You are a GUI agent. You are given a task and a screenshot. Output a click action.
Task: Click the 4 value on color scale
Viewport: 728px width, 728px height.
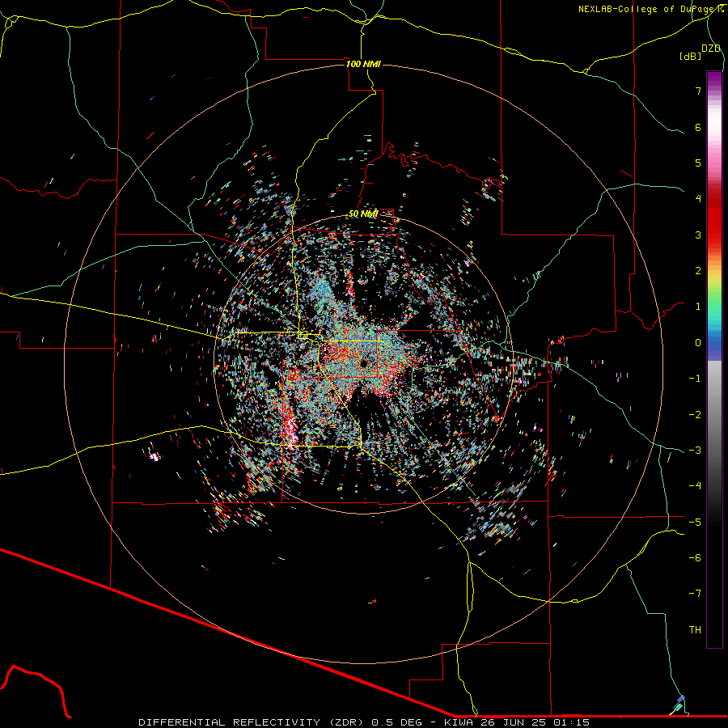pyautogui.click(x=698, y=199)
